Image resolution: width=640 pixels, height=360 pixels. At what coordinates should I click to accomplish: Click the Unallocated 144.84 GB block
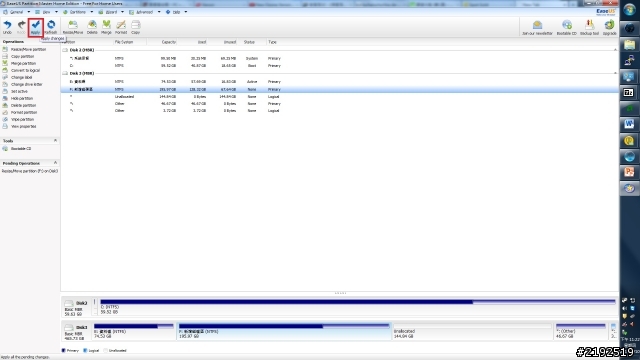[472, 331]
